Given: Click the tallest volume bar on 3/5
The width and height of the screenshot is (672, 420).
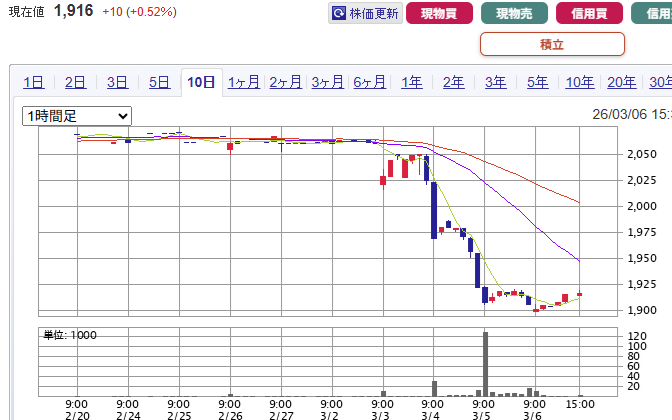Looking at the screenshot, I should click(x=485, y=362).
